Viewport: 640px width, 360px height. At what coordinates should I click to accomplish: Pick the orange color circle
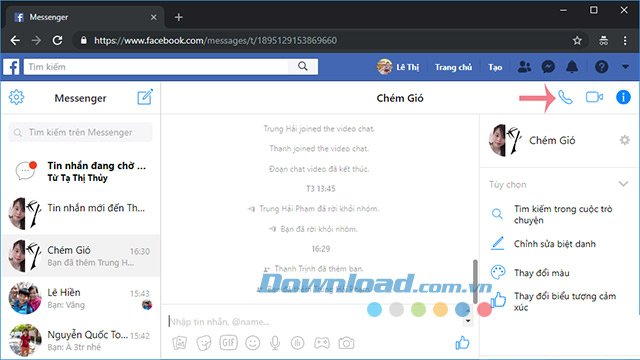point(440,309)
